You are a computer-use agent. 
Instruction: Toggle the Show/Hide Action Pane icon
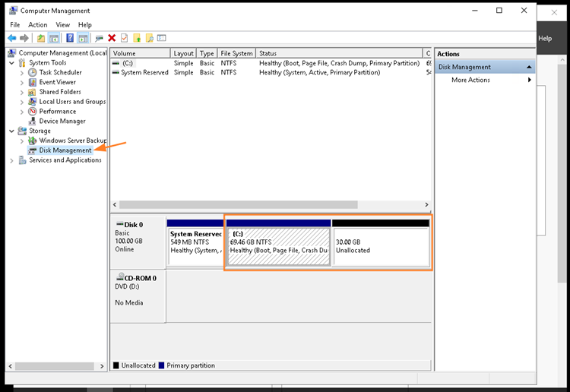click(x=83, y=38)
